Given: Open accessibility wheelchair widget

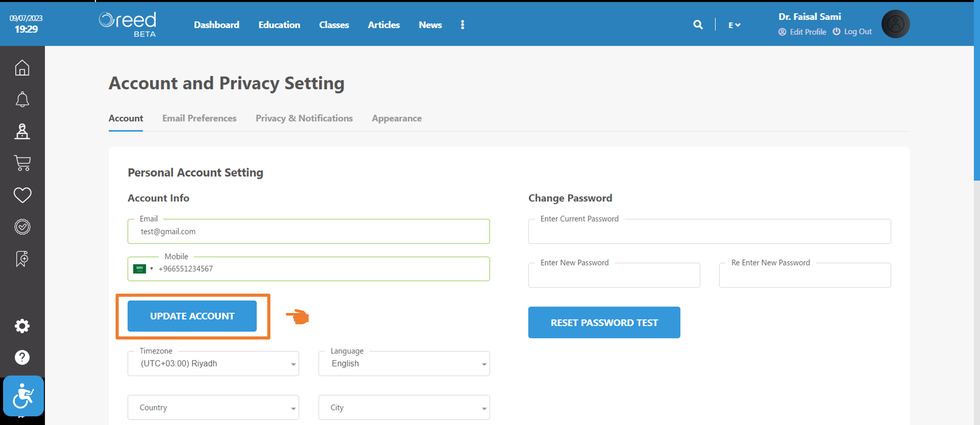Looking at the screenshot, I should (x=23, y=396).
